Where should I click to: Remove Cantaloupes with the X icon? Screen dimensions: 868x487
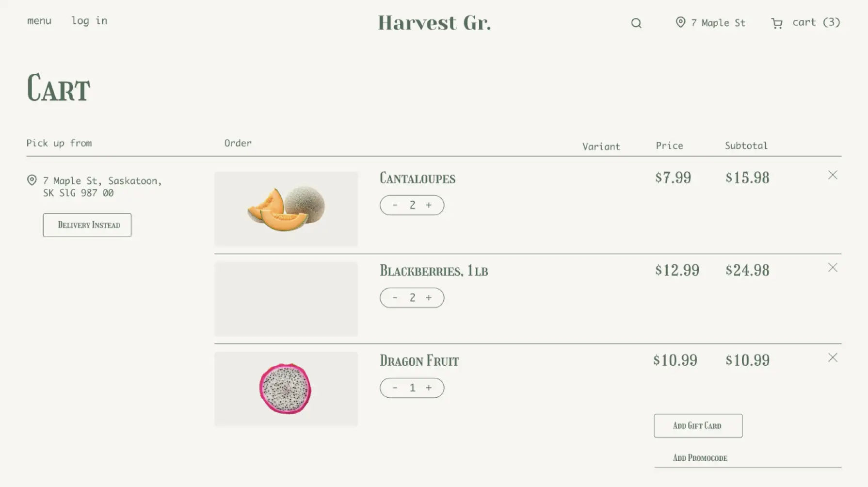pos(833,175)
